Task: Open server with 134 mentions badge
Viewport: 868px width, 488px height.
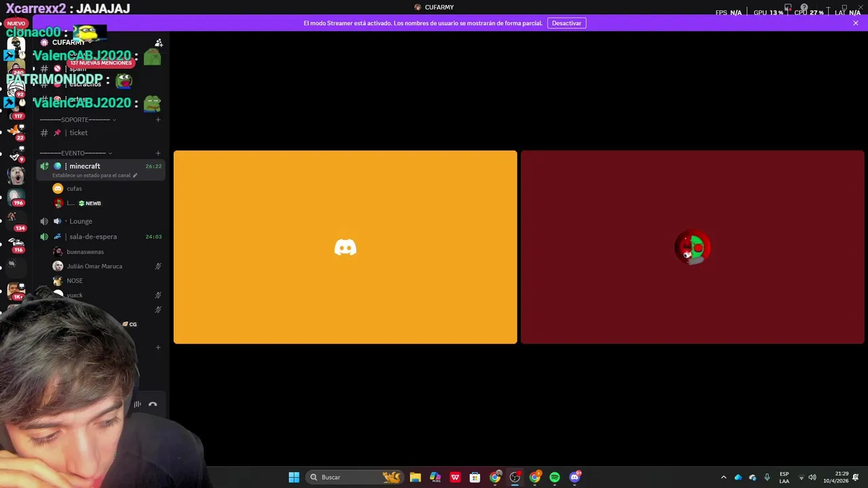Action: (16, 220)
